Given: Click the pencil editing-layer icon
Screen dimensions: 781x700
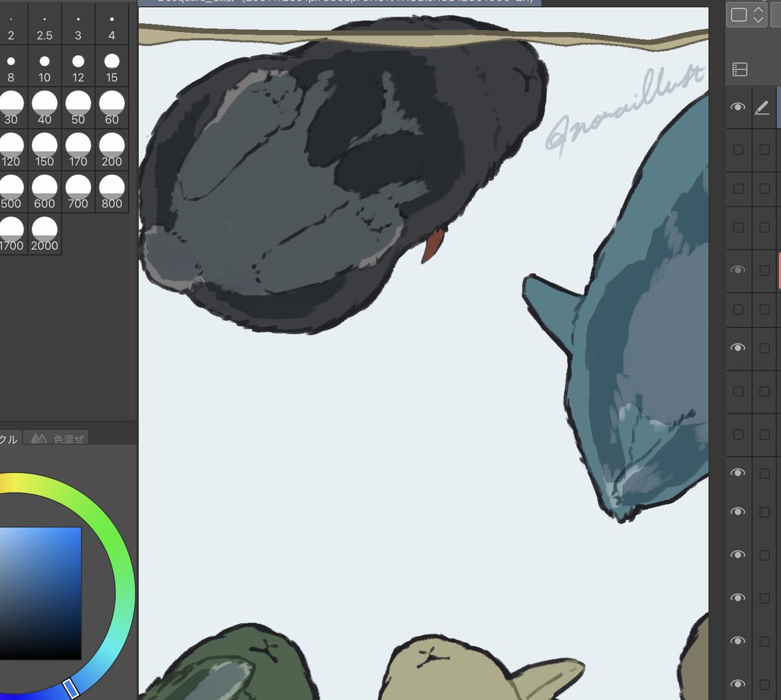Looking at the screenshot, I should pos(762,108).
